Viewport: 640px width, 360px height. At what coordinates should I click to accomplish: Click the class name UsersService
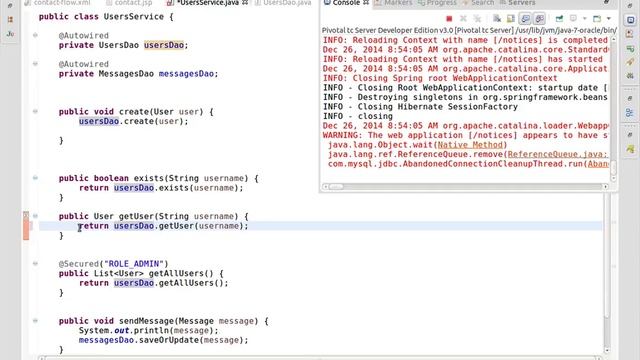coord(134,17)
